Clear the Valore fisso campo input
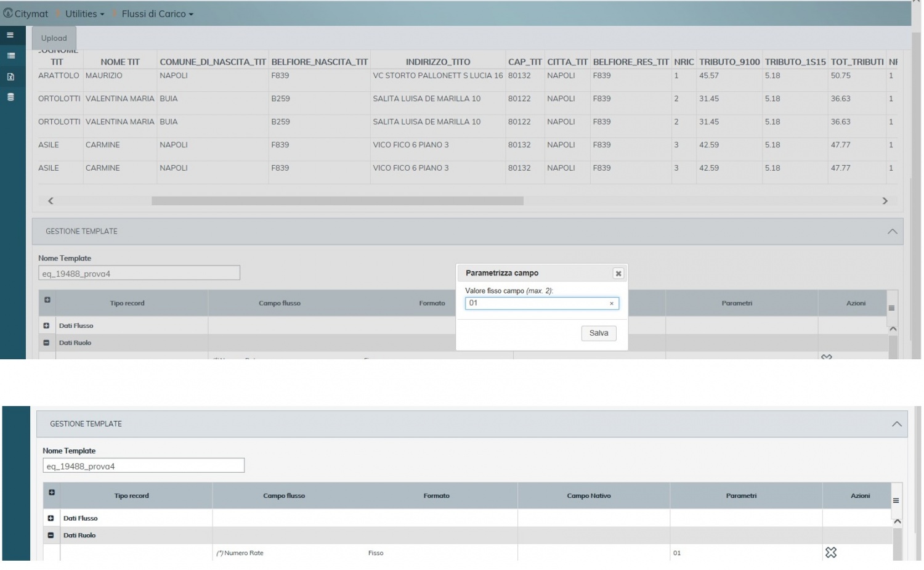This screenshot has width=924, height=570. (x=611, y=303)
